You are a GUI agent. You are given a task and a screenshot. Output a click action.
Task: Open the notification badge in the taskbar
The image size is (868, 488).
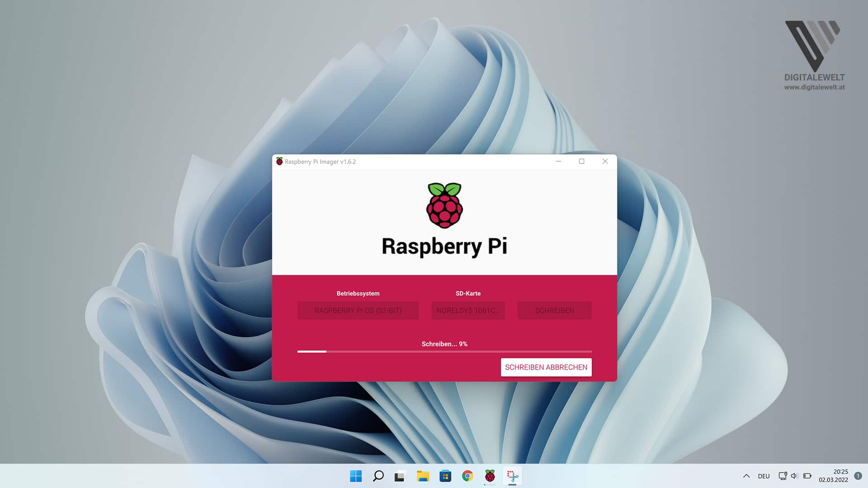click(x=858, y=476)
